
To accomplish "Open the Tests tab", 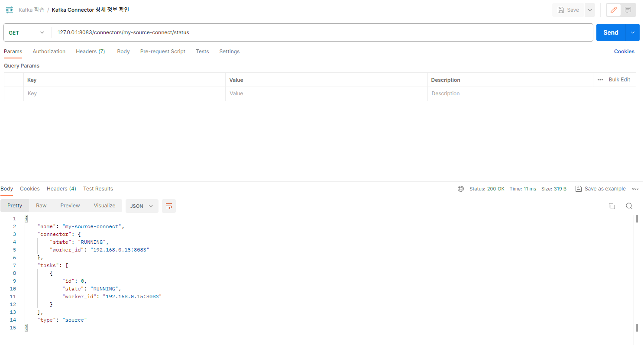I will pyautogui.click(x=202, y=52).
